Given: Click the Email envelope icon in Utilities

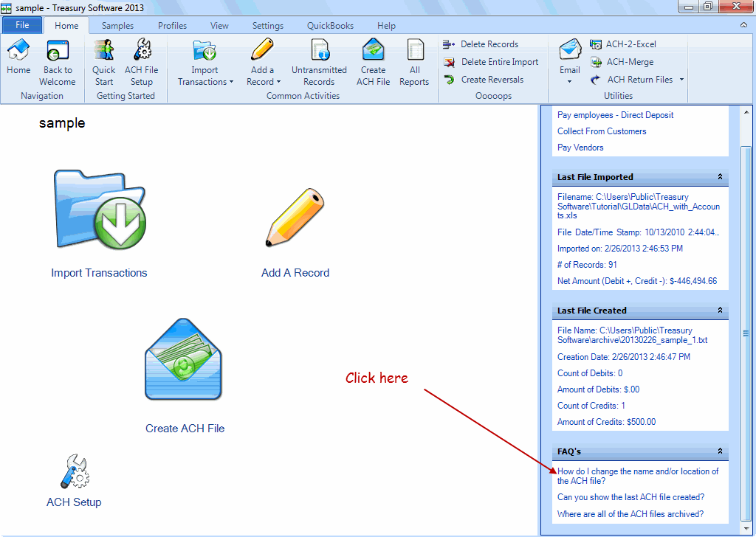Looking at the screenshot, I should pos(570,50).
